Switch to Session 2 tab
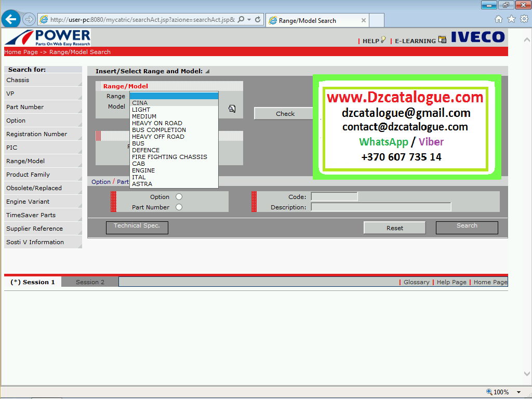This screenshot has height=399, width=532. pyautogui.click(x=90, y=282)
